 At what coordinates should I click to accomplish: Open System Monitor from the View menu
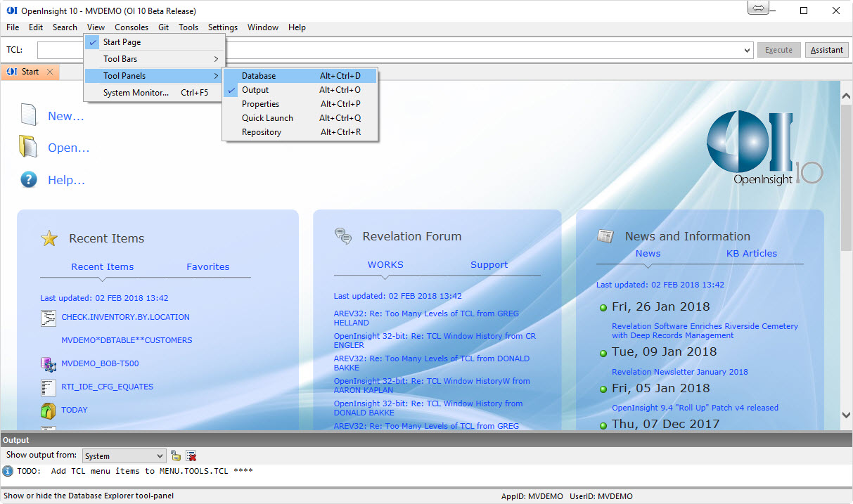point(155,93)
